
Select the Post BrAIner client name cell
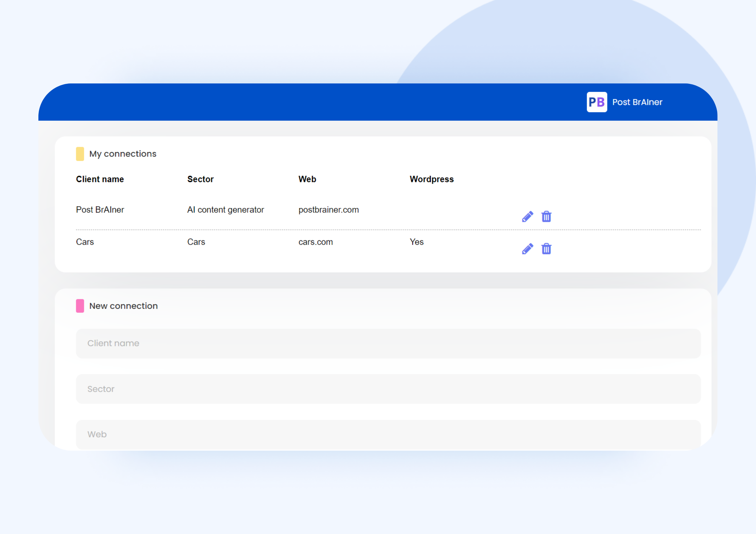(100, 210)
